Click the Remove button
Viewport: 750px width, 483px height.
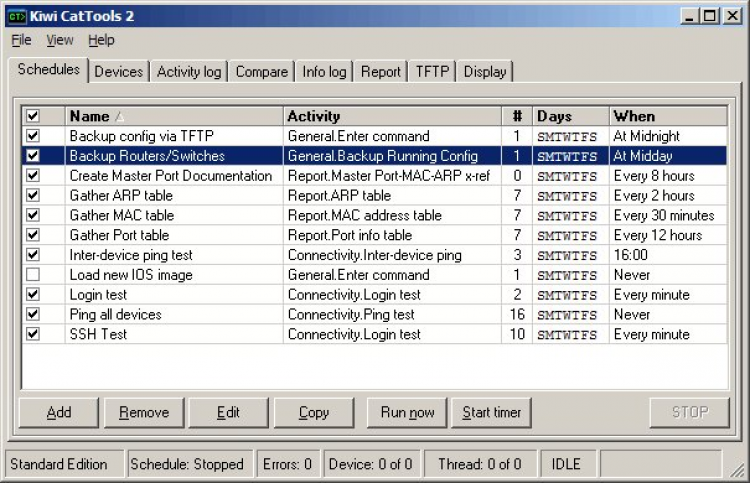coord(144,412)
